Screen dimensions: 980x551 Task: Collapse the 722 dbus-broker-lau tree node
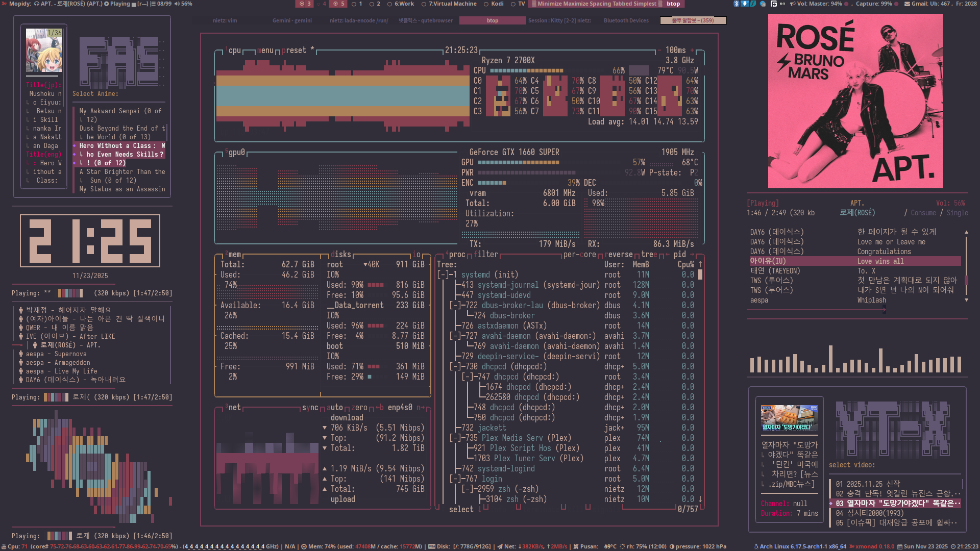click(x=455, y=305)
